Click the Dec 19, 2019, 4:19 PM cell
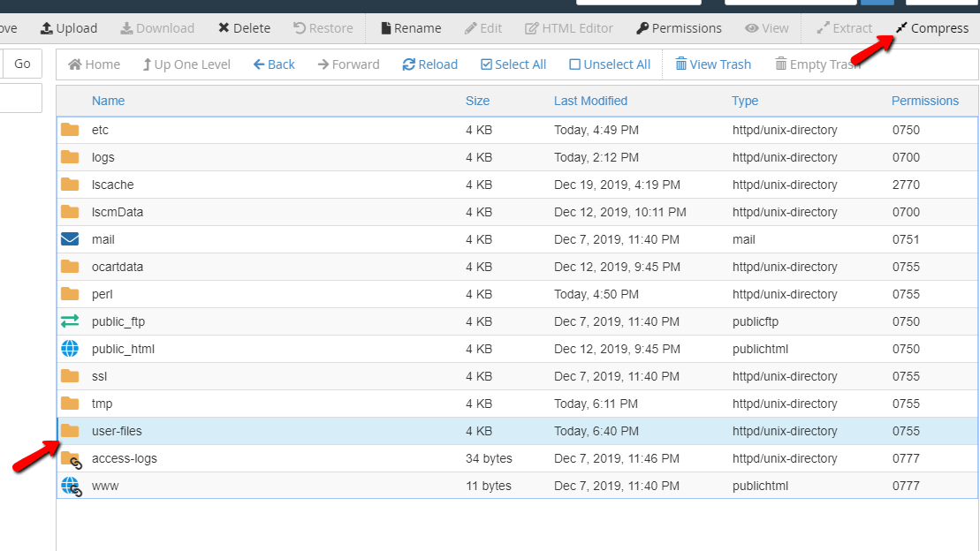 click(617, 185)
